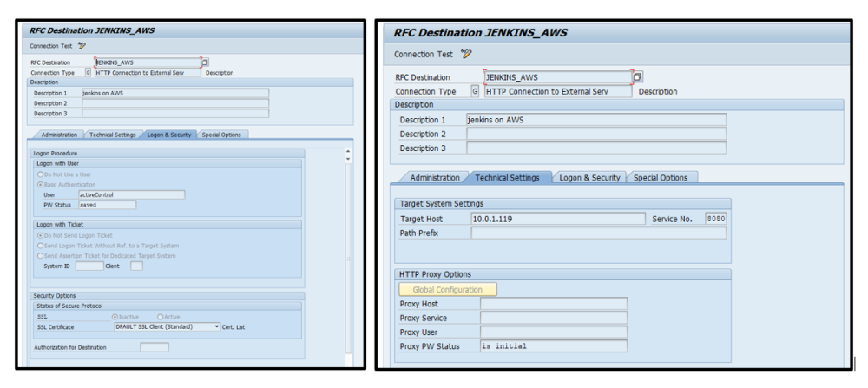
Task: Select Send Assertion Ticket for Dedicated Target System
Action: 40,256
